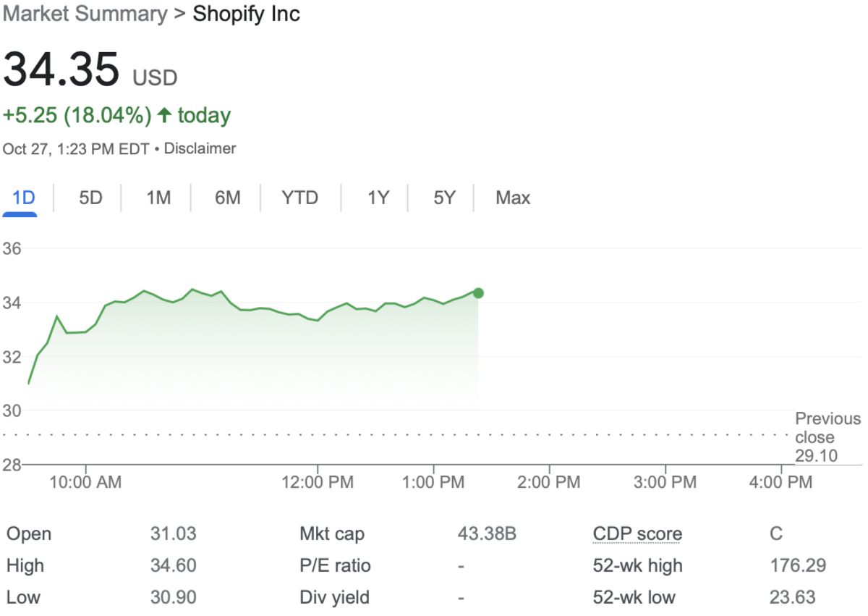Open the Max time range tab
Viewport: 868px width, 616px height.
tap(513, 198)
